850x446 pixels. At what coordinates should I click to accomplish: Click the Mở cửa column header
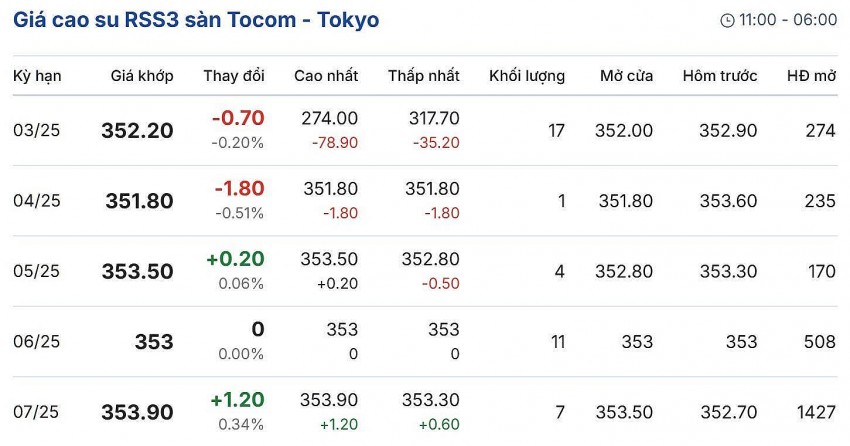[x=627, y=76]
